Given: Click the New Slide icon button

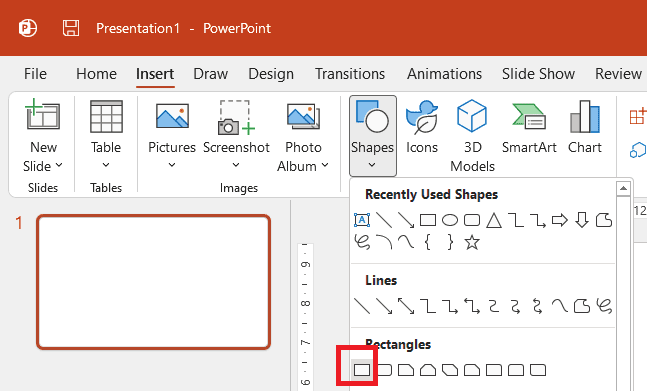Looking at the screenshot, I should click(x=43, y=115).
